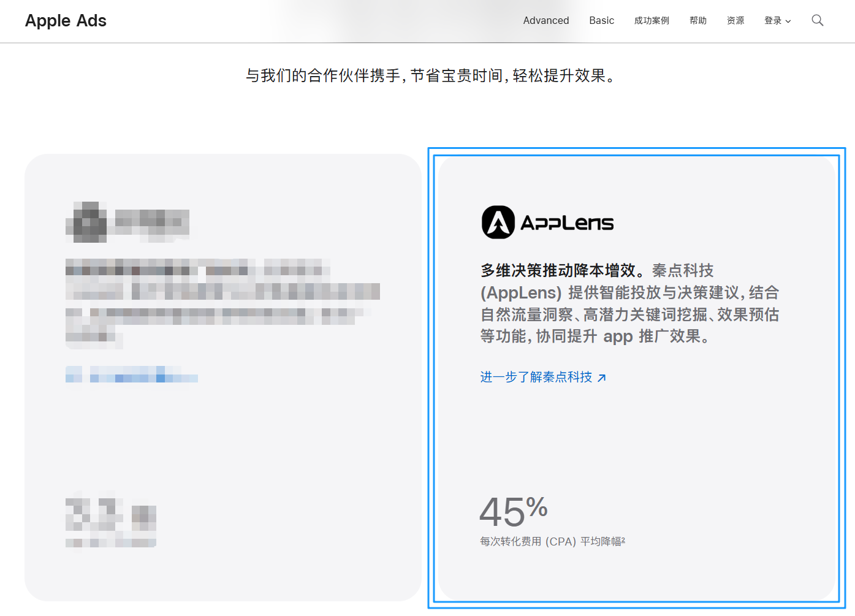
Task: Click the footnote marker after 平均降幅
Action: (625, 539)
